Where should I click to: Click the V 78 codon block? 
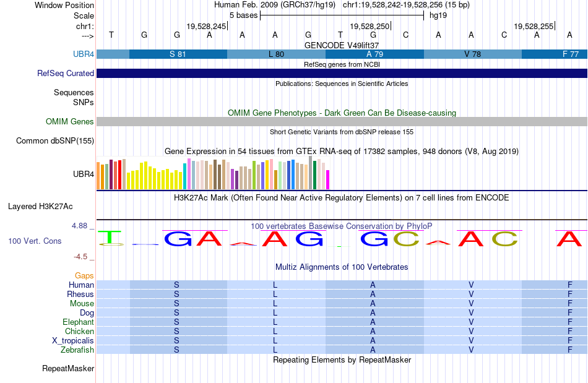[x=472, y=54]
